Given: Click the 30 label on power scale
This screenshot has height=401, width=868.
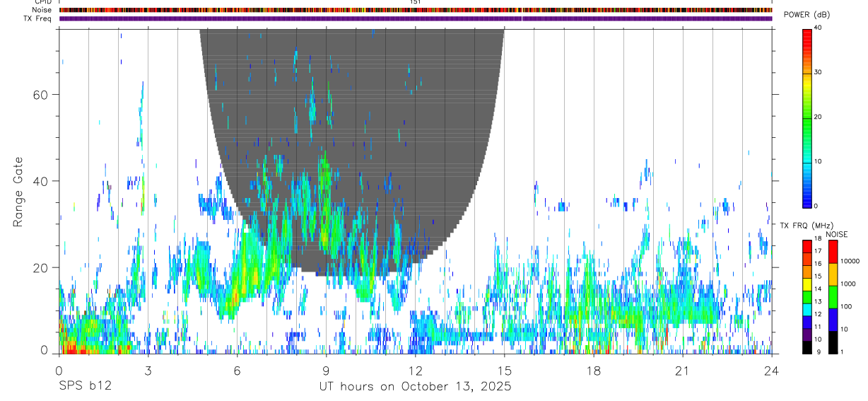Looking at the screenshot, I should (x=817, y=73).
